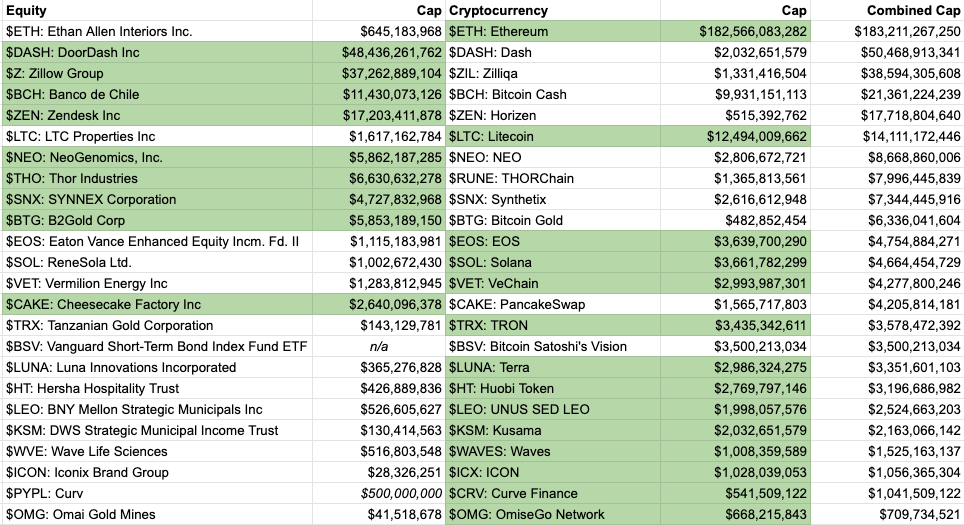
Task: Select the Tanzanian Gold Corporation cell
Action: coord(157,325)
